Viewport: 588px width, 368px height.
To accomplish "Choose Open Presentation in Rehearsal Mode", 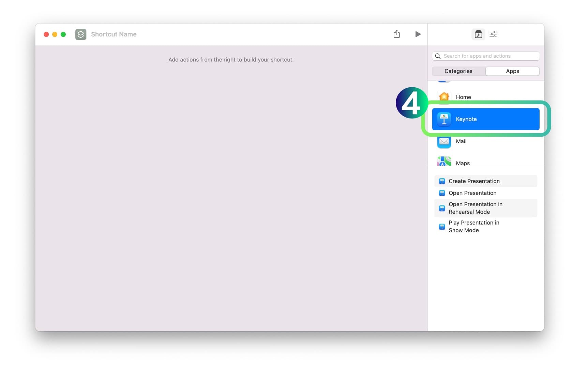I will pyautogui.click(x=475, y=208).
